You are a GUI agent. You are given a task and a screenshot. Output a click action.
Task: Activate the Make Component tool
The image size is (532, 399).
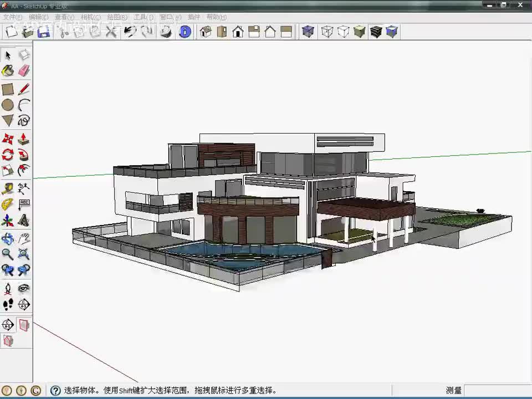(24, 55)
